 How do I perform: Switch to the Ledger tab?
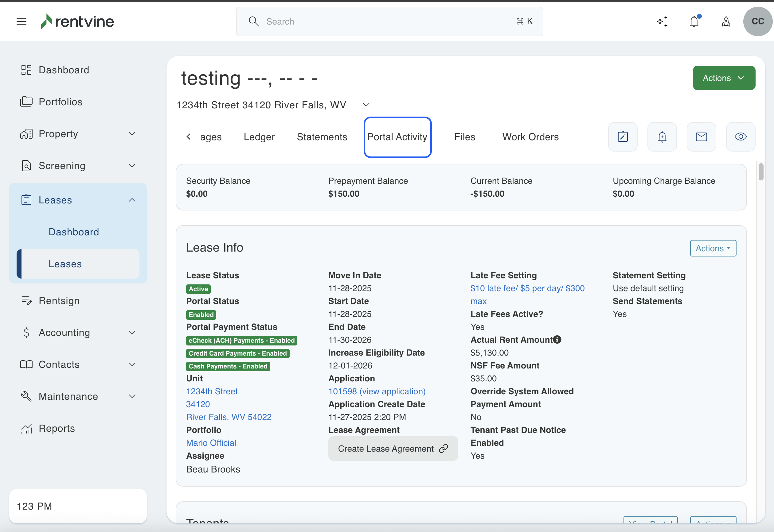pos(259,137)
